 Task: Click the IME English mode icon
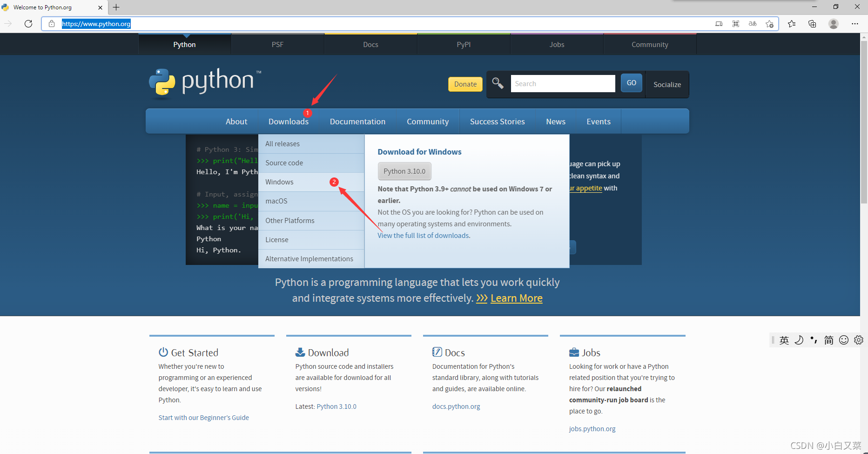pos(784,340)
